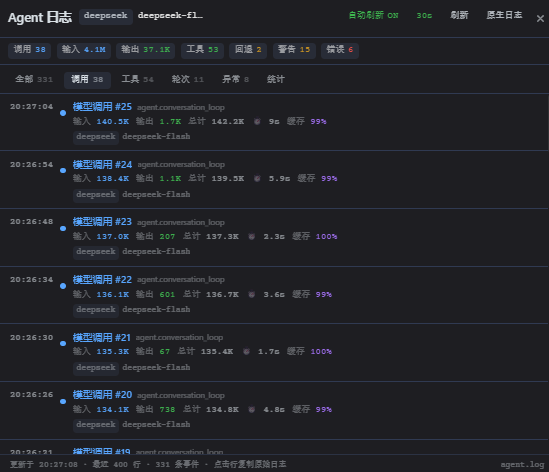Click total value 137.3K in call #23
Viewport: 549px width, 472px height.
point(222,237)
